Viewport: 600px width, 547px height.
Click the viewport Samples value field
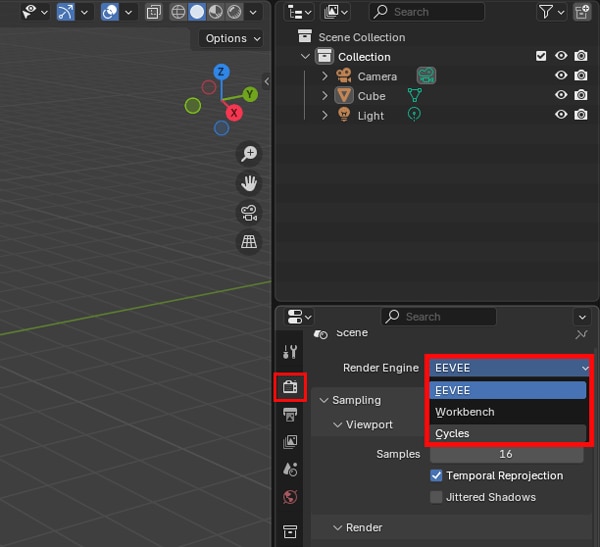coord(506,454)
